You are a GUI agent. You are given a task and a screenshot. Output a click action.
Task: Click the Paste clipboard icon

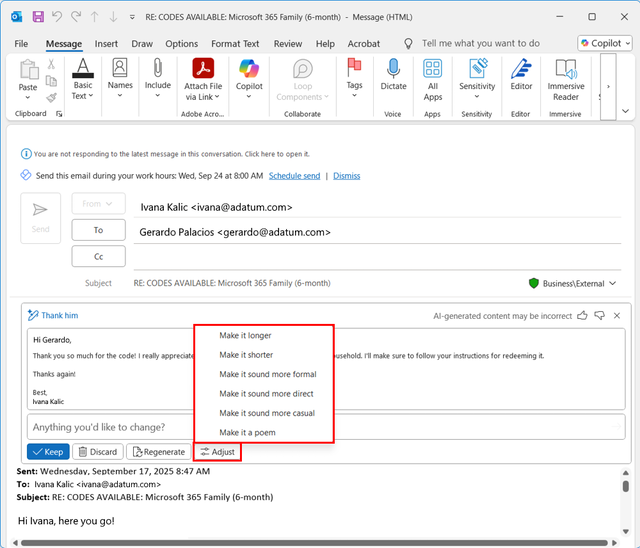click(28, 69)
